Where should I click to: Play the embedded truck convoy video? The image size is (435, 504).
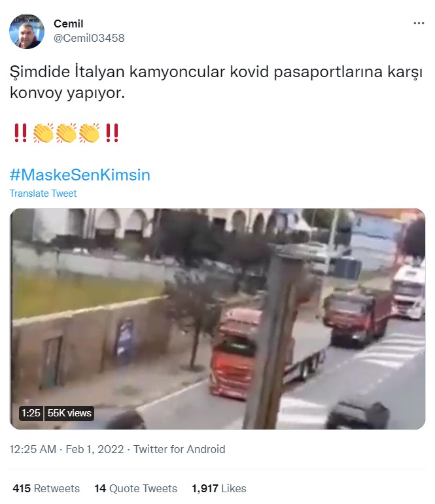pyautogui.click(x=217, y=319)
